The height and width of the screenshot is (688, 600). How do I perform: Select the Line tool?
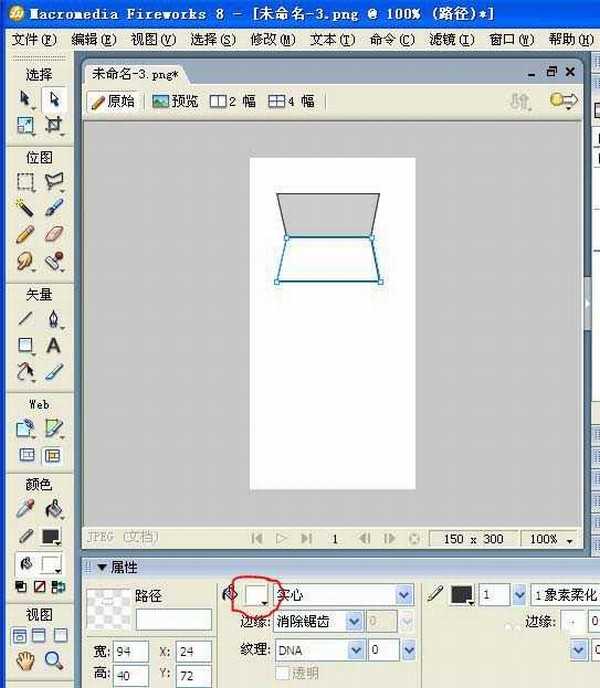point(25,318)
